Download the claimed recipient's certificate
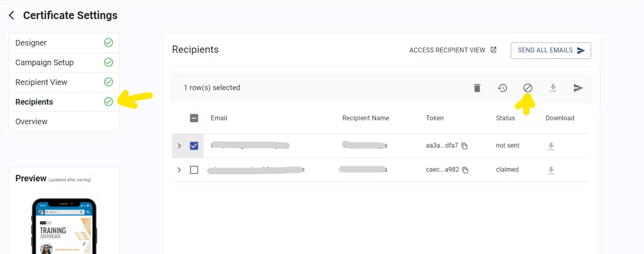The width and height of the screenshot is (644, 254). click(x=551, y=170)
